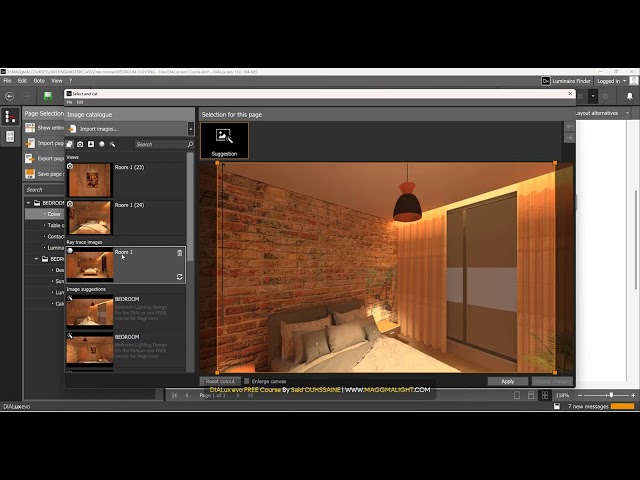Click Import pages button in Page Selection
Screen dimensions: 640x480
[x=44, y=143]
